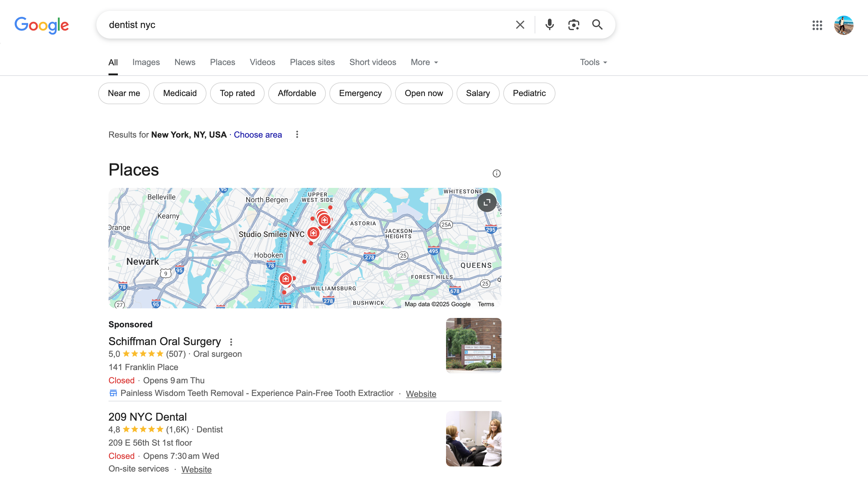Image resolution: width=868 pixels, height=486 pixels.
Task: Apply the Medicaid filter chip
Action: (180, 93)
